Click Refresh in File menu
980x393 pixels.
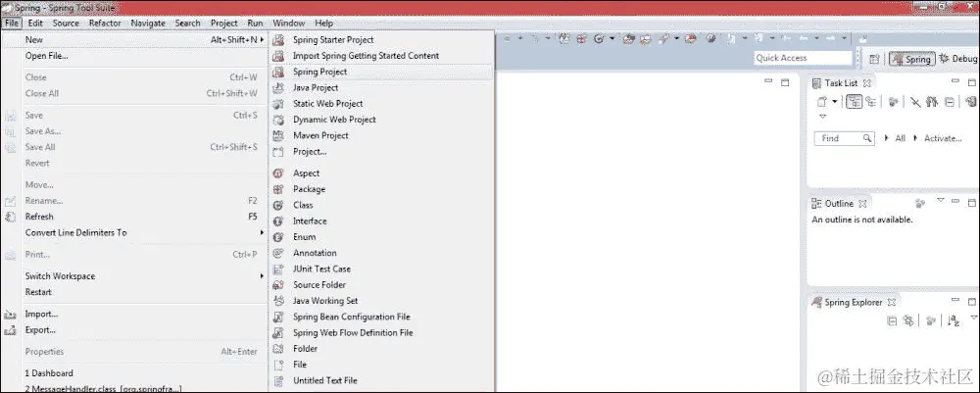[x=134, y=217]
